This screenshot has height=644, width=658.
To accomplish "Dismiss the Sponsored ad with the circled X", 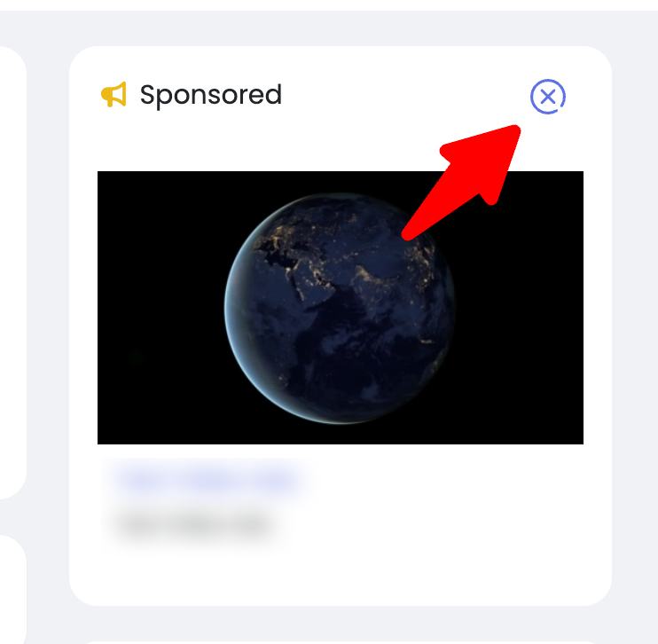I will tap(548, 97).
